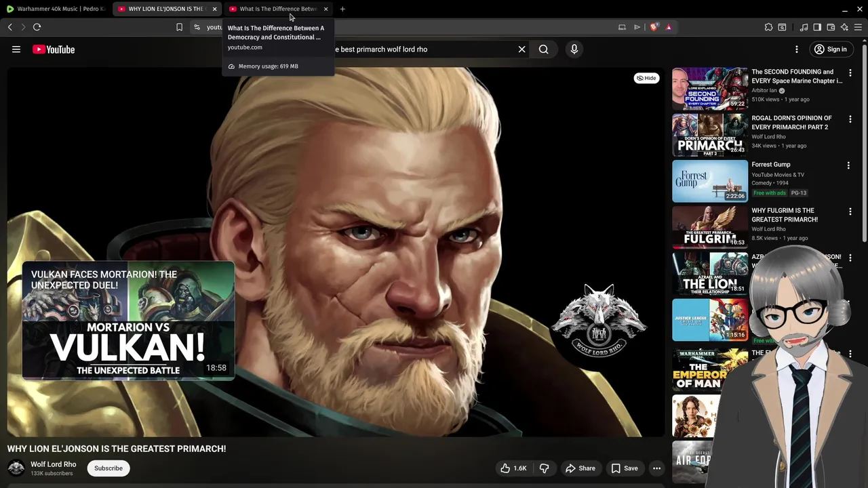Screen dimensions: 868x488
Task: Open the screen cast icon in address bar
Action: pyautogui.click(x=622, y=27)
